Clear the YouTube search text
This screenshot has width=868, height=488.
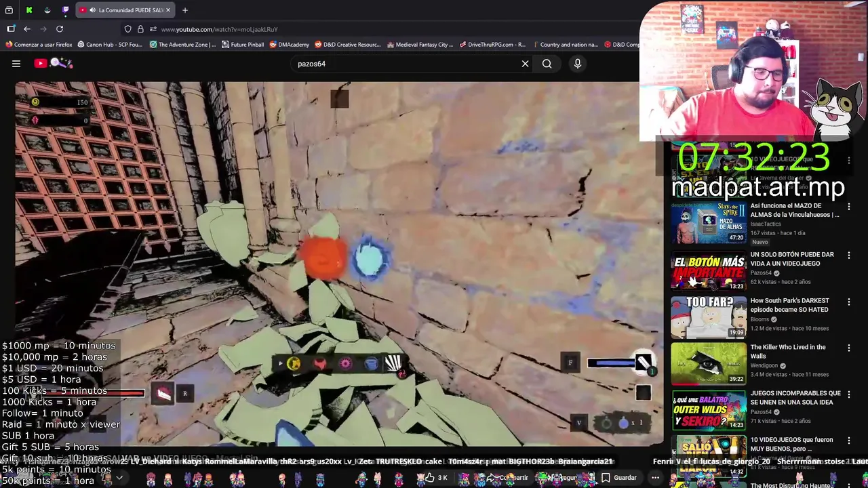click(525, 64)
